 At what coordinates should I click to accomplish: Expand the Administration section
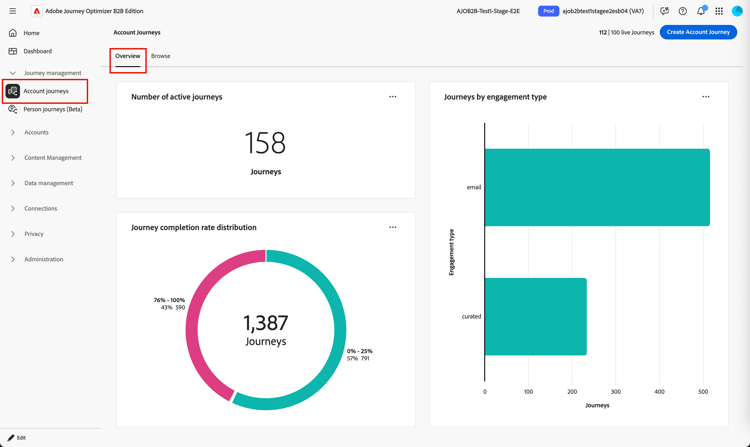tap(12, 259)
